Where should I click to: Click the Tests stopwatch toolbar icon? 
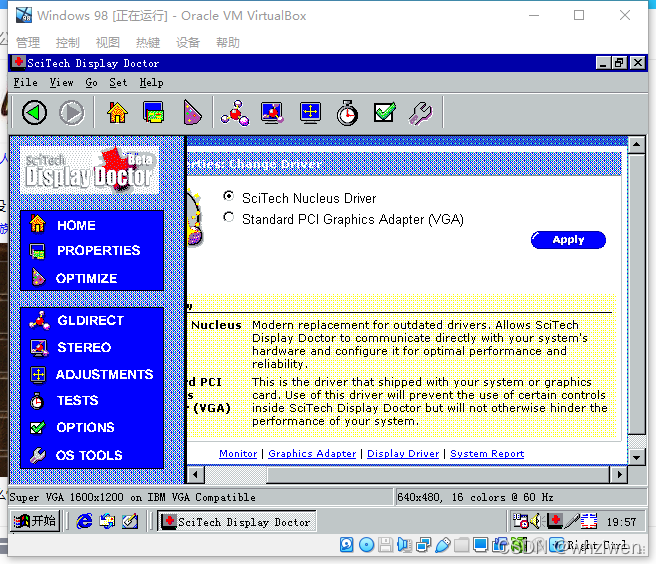click(x=347, y=113)
